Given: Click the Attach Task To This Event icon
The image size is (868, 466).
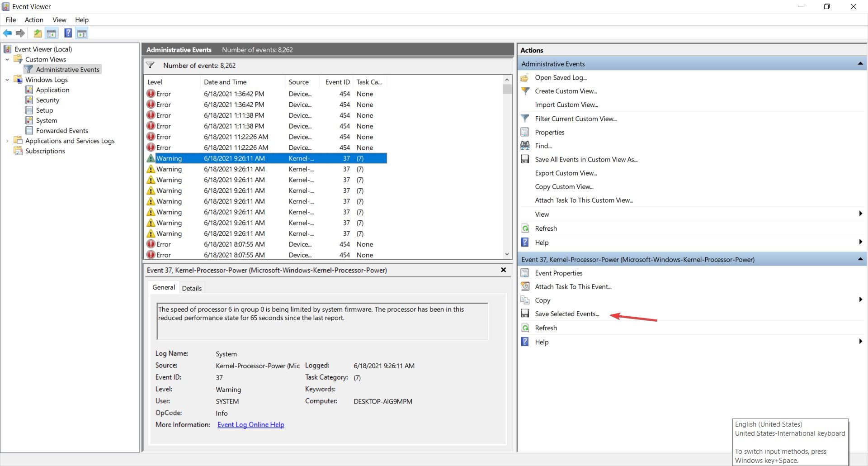Looking at the screenshot, I should (x=525, y=286).
